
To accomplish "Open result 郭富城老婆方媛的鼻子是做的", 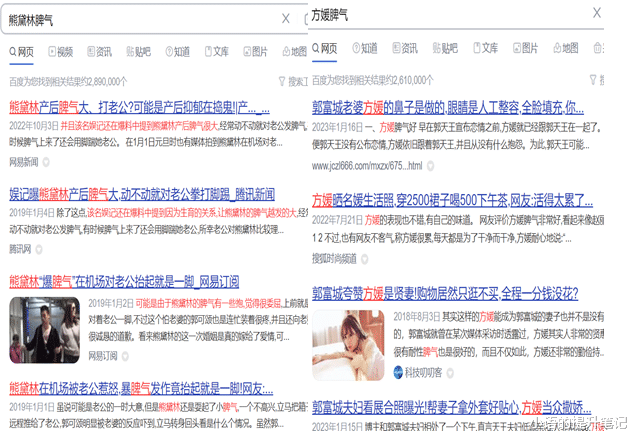I will 448,107.
